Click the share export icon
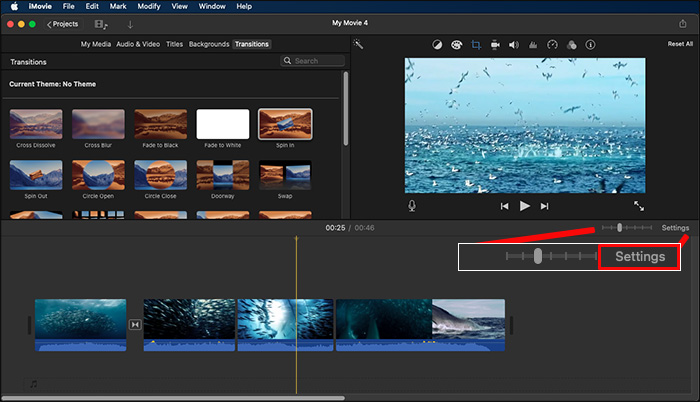 point(682,23)
